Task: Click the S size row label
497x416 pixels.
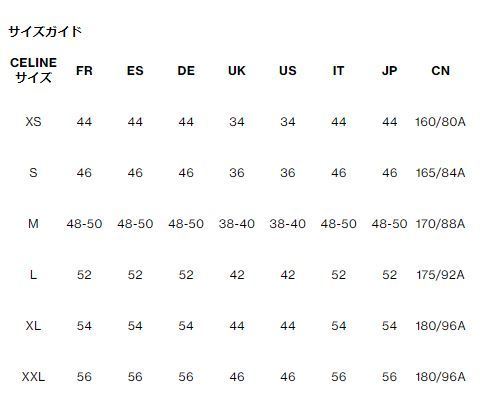Action: click(x=33, y=173)
